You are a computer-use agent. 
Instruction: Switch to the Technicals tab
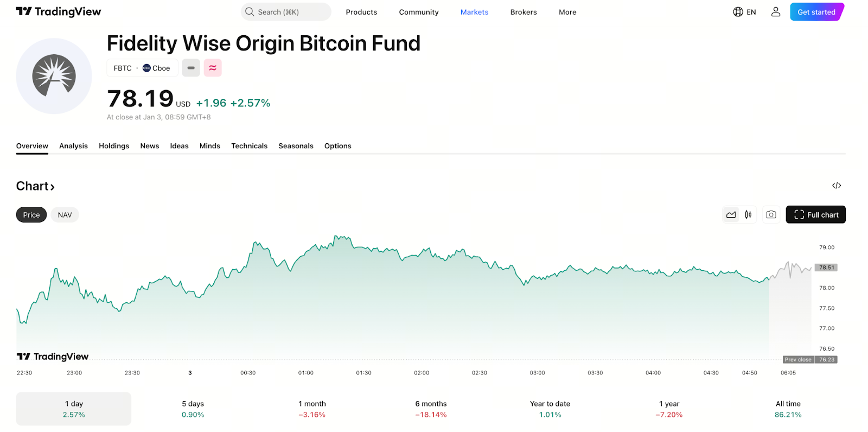[x=249, y=146]
